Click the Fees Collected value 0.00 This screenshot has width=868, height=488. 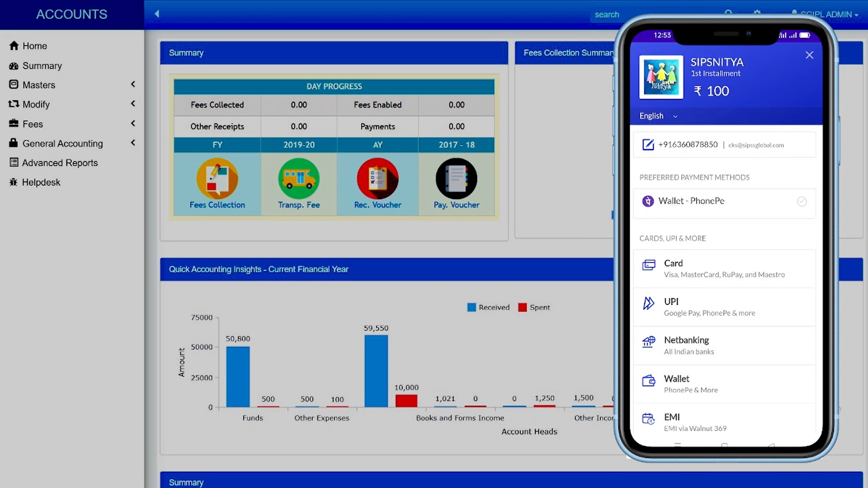point(299,105)
